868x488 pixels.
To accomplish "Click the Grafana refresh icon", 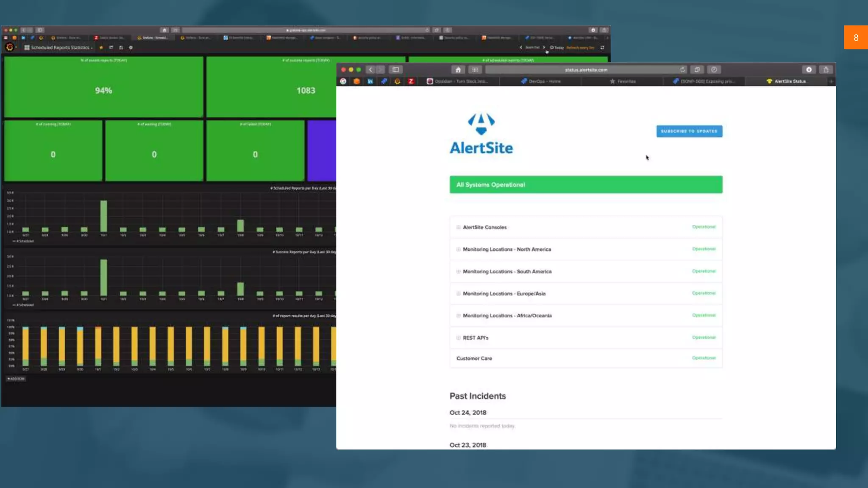I will (x=602, y=47).
